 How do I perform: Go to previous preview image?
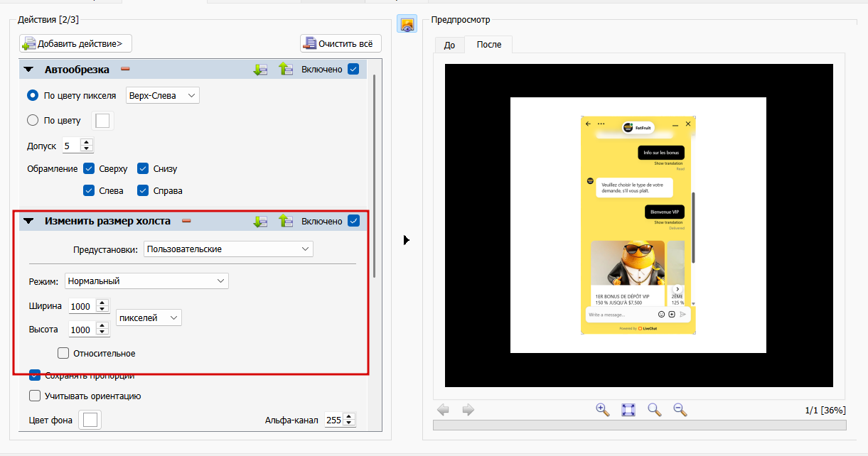tap(443, 410)
